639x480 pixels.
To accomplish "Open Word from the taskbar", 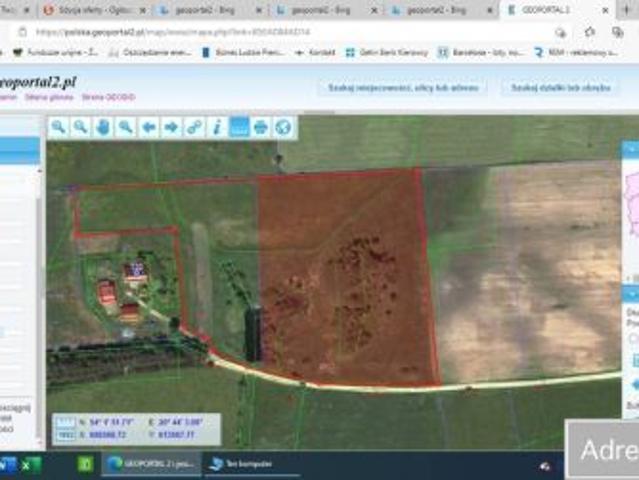I will (8, 465).
